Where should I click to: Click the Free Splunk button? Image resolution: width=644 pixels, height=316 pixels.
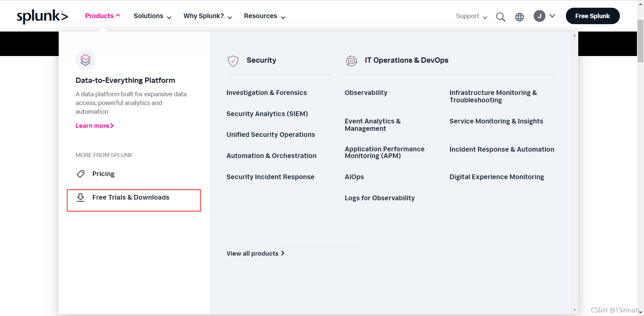click(x=593, y=16)
